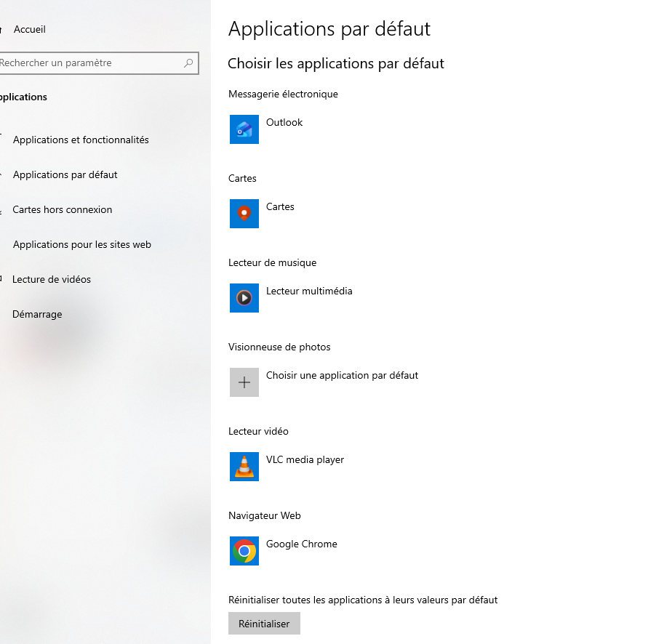664x644 pixels.
Task: Click the plus icon under Visionneuse de photos
Action: coord(244,382)
